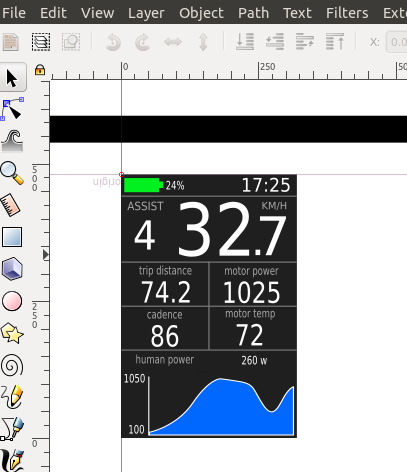
Task: Click the '24%' battery text
Action: pos(175,186)
